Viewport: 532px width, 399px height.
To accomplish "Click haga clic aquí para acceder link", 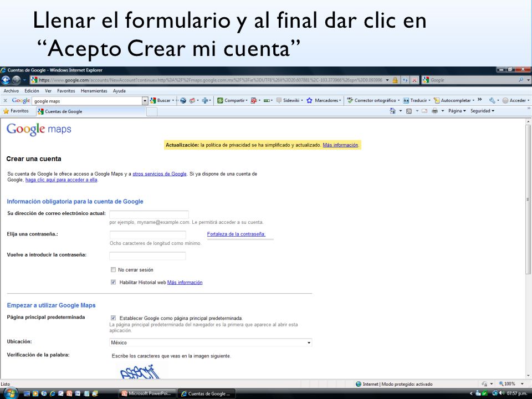I will coord(62,180).
